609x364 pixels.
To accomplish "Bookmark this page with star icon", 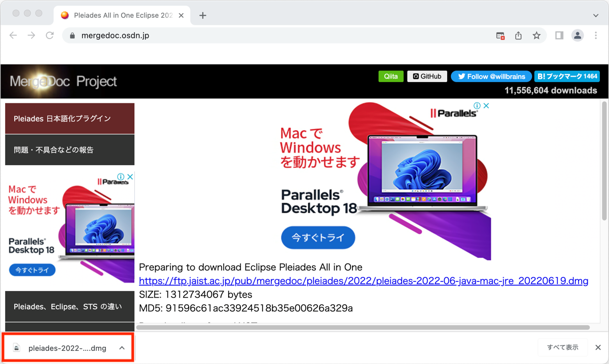I will [536, 35].
